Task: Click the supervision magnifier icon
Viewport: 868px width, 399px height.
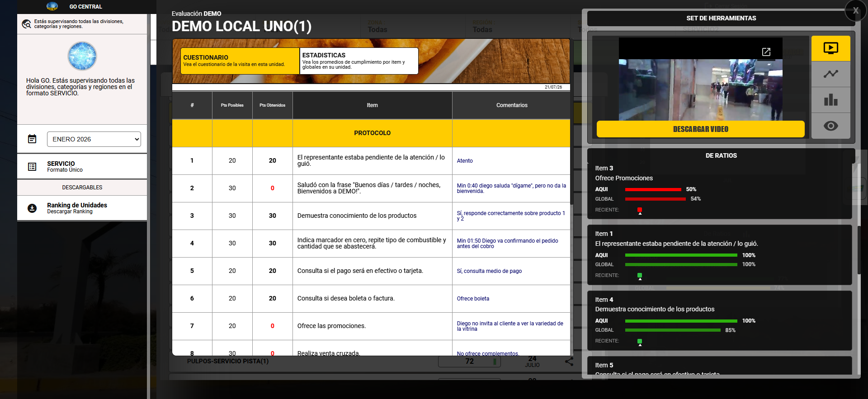Action: tap(27, 24)
